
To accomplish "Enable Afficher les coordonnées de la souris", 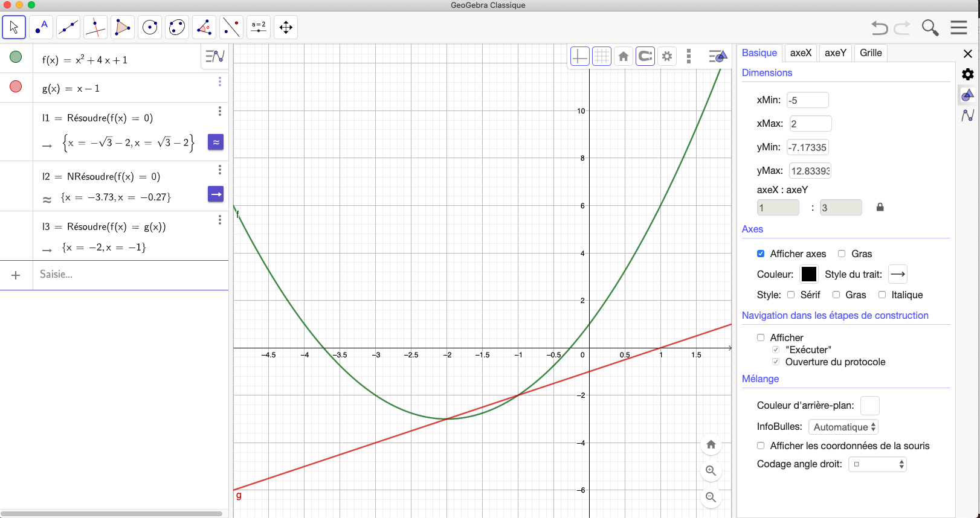I will click(x=761, y=446).
